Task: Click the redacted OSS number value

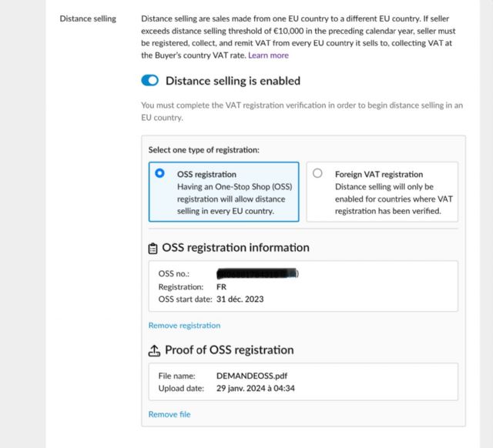Action: pos(257,273)
